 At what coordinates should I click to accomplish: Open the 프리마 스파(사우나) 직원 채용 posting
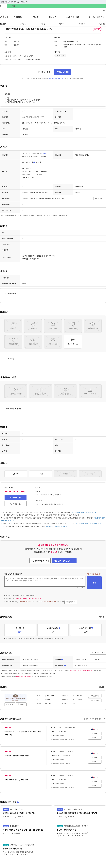pos(16,779)
